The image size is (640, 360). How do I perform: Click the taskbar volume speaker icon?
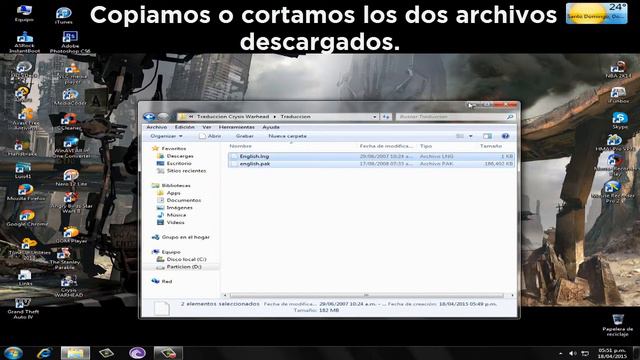[573, 353]
